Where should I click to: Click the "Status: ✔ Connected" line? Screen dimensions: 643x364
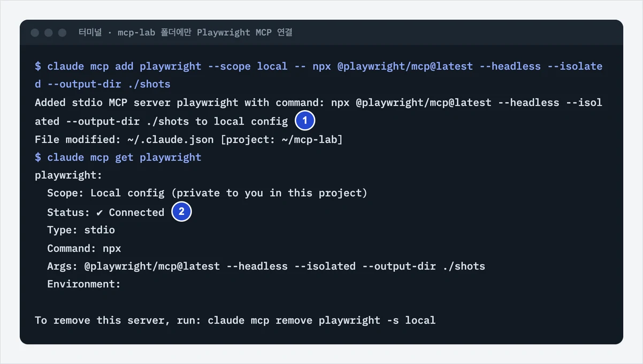[x=105, y=212]
